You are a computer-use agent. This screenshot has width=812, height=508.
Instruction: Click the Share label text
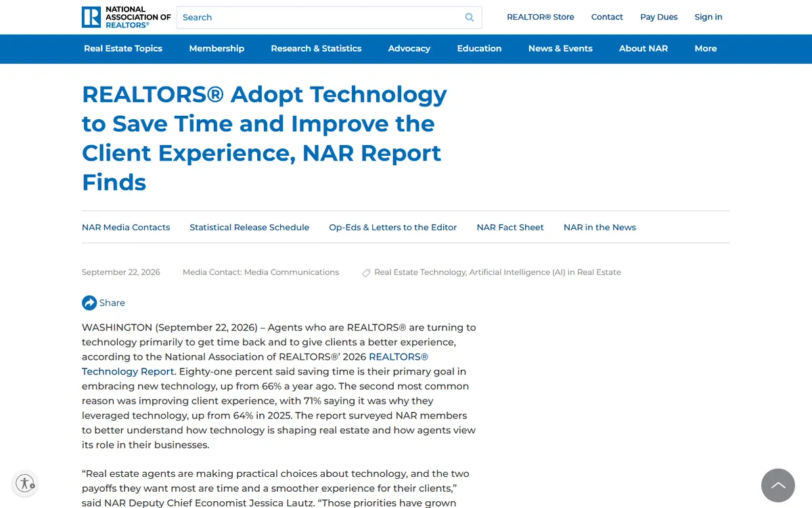coord(112,303)
